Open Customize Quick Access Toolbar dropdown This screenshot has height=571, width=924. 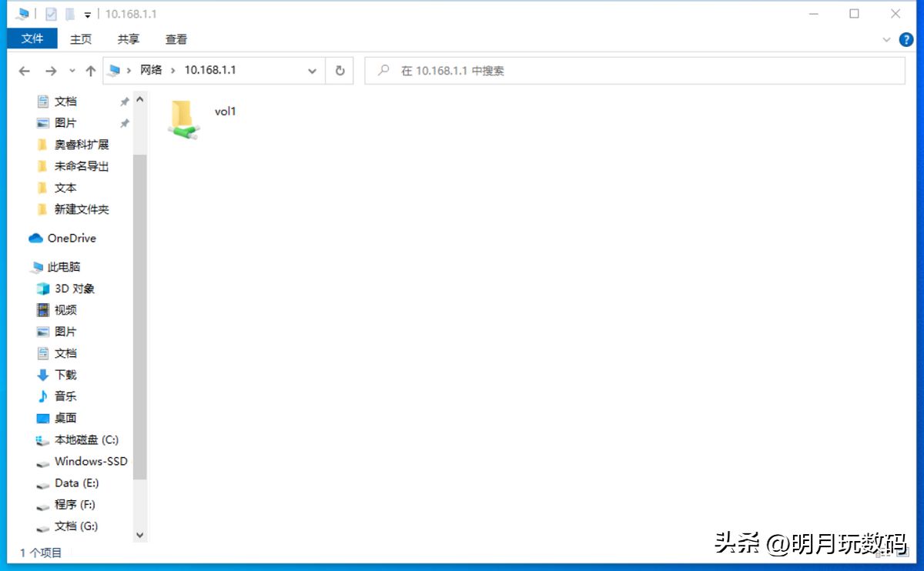(88, 15)
